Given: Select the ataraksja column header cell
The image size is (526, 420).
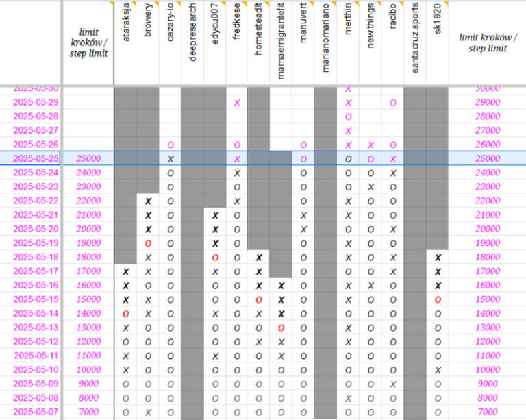Looking at the screenshot, I should pos(125,42).
